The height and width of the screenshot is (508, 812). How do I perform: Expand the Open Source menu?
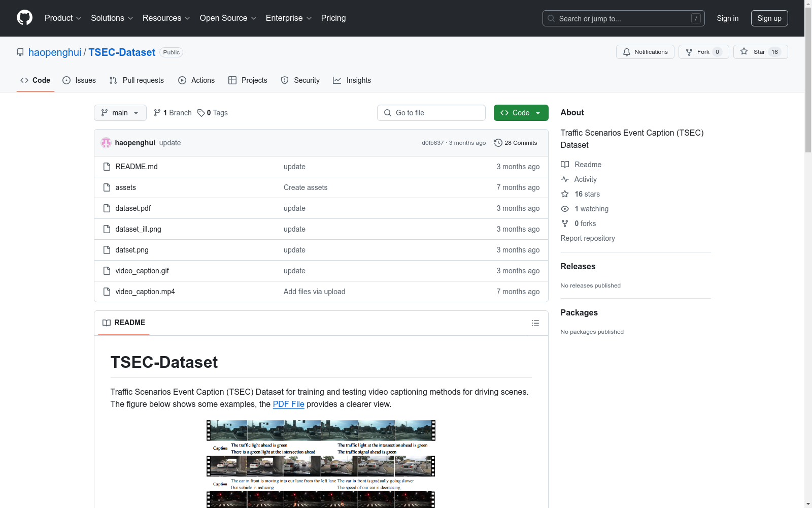point(228,18)
